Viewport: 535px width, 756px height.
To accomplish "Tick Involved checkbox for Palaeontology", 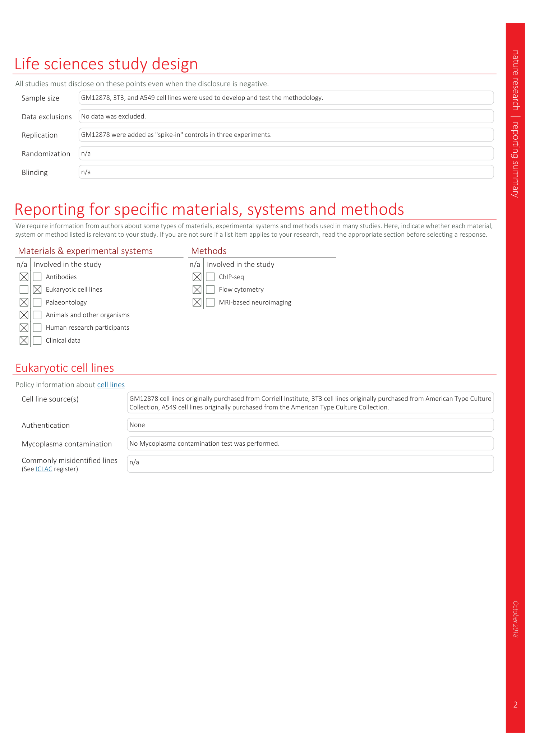I will (x=37, y=302).
